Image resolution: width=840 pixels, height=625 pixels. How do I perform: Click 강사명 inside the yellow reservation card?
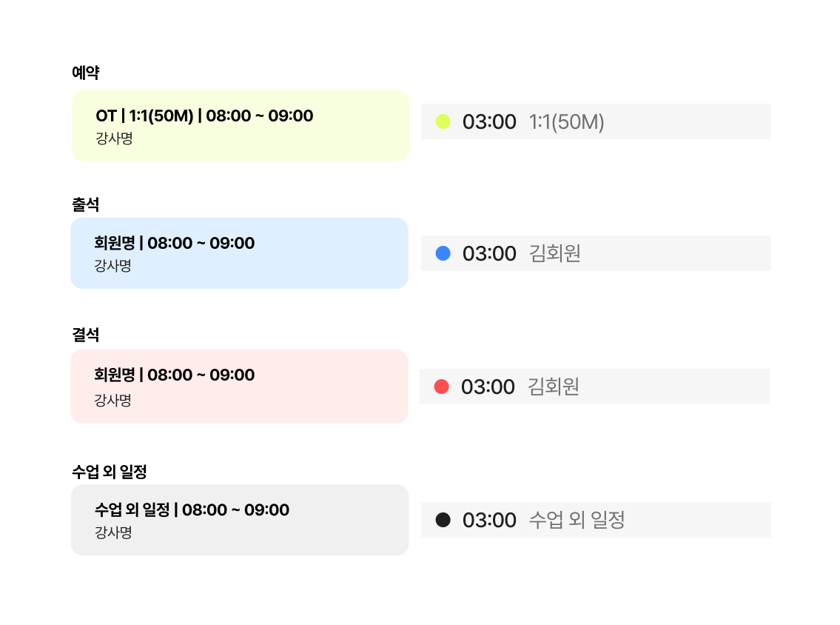tap(114, 138)
